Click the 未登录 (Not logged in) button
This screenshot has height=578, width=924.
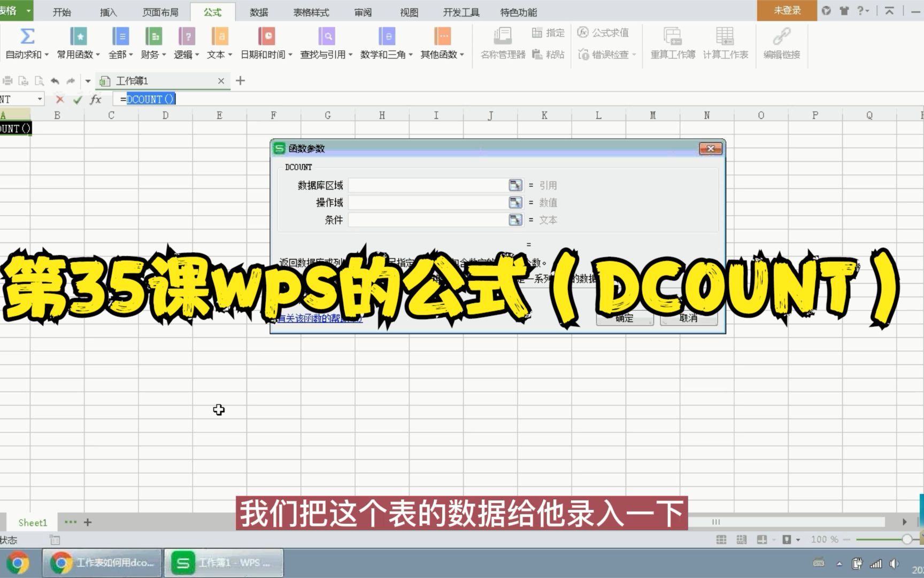point(787,11)
